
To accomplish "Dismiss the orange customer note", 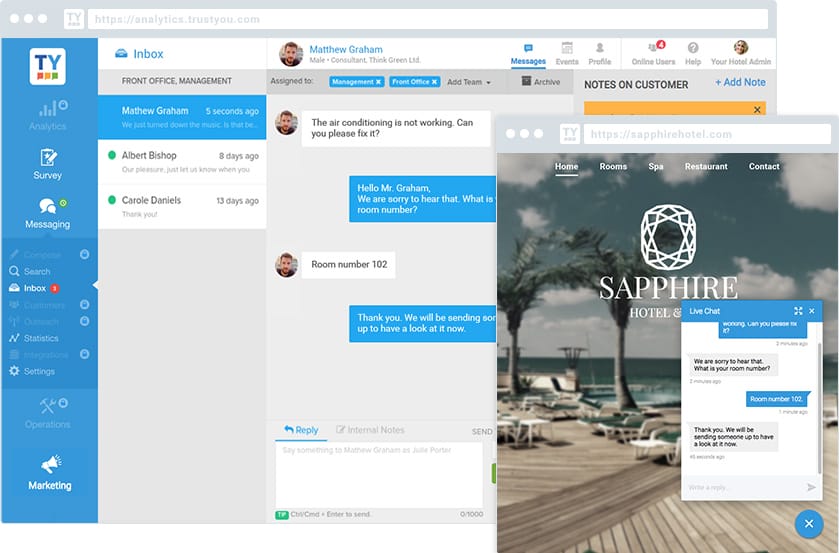I will coord(757,109).
